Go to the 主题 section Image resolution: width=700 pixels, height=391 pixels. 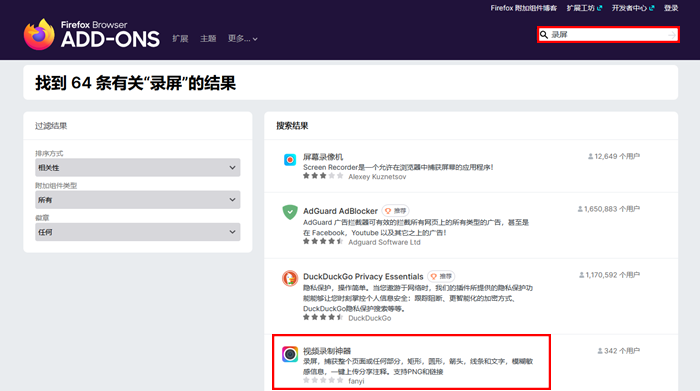tap(208, 39)
